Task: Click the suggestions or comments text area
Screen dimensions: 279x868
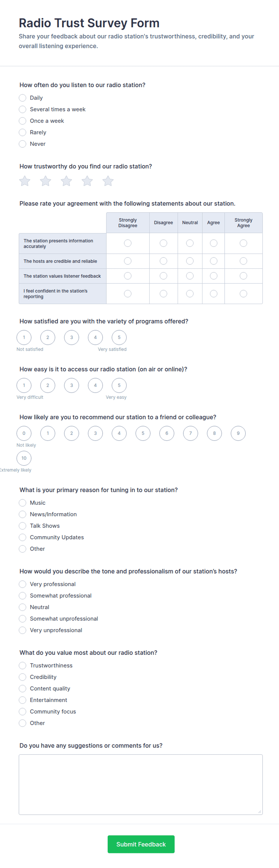Action: (x=141, y=784)
